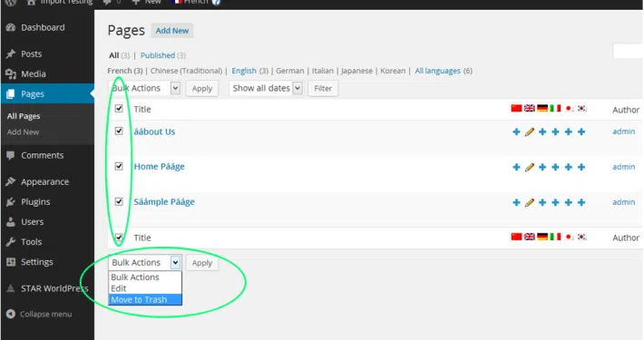This screenshot has width=644, height=340.
Task: Choose Edit in bulk actions list
Action: point(145,288)
